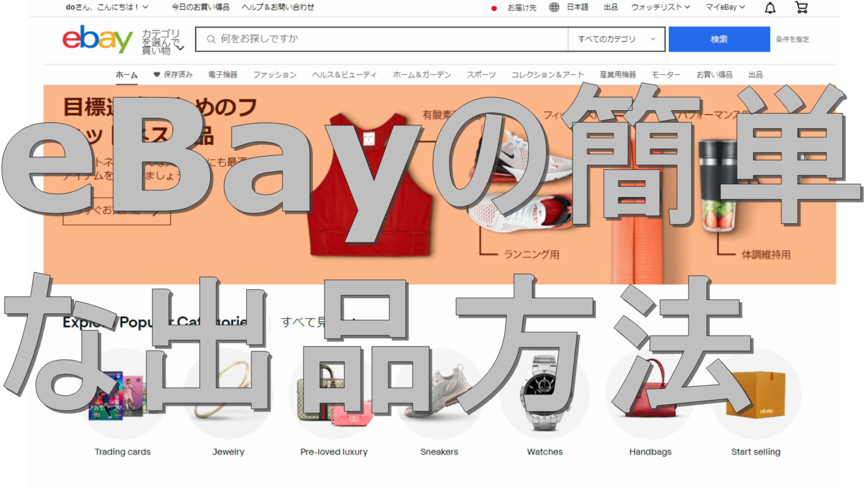
Task: Click the Watches wristwatch thumbnail
Action: 545,393
